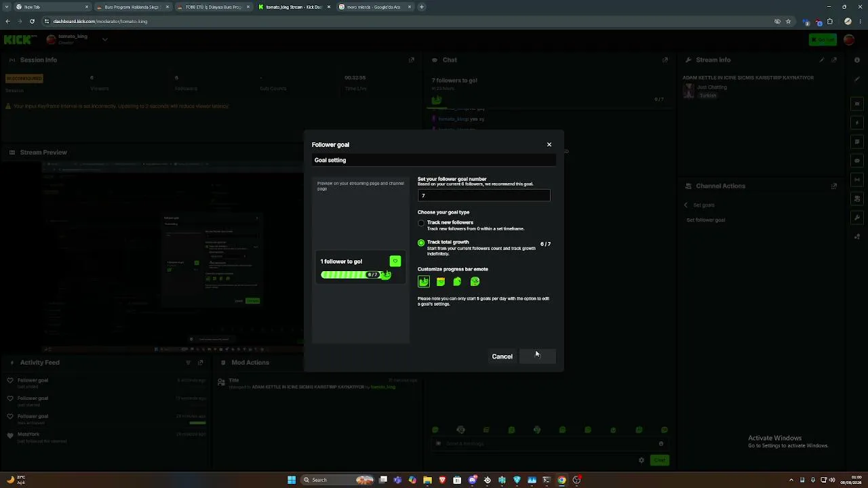This screenshot has width=868, height=488.
Task: Click Set follower goal in Channel Actions
Action: 706,220
